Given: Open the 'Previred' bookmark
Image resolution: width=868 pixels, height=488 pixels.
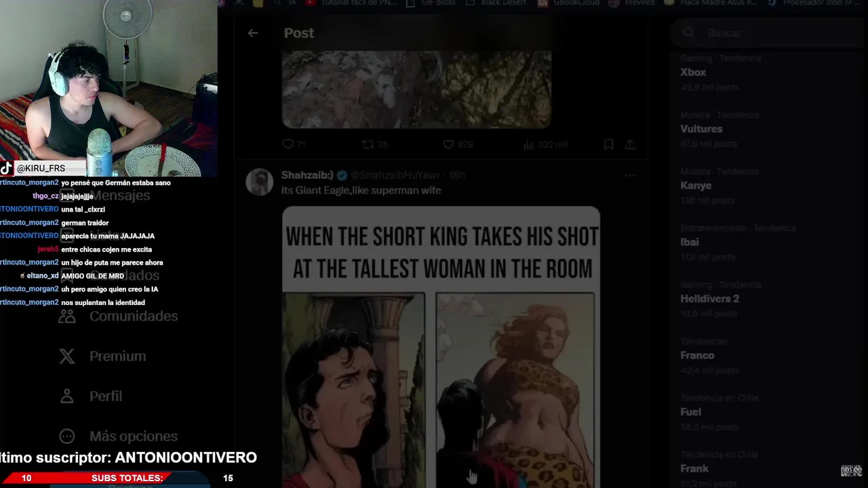Looking at the screenshot, I should (633, 3).
